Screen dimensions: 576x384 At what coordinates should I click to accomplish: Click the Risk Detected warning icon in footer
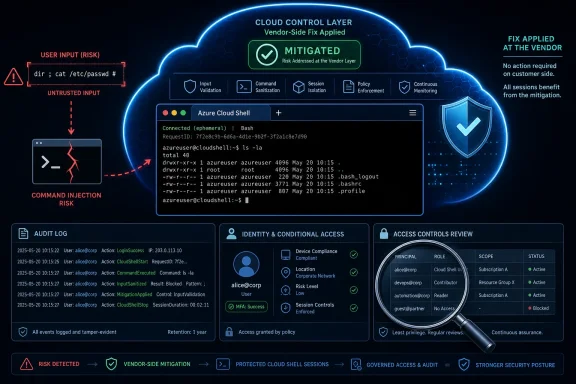click(26, 364)
